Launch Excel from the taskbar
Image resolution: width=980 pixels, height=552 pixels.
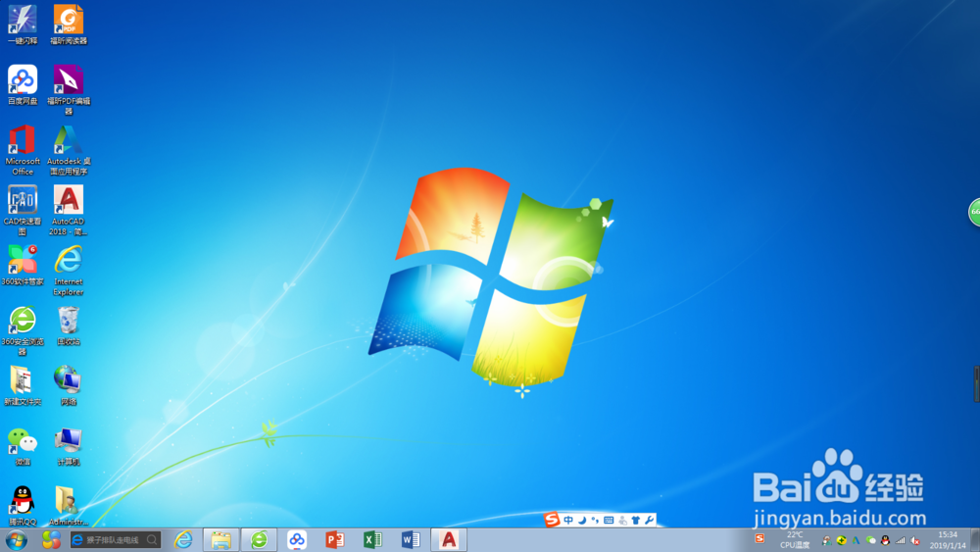pyautogui.click(x=372, y=539)
